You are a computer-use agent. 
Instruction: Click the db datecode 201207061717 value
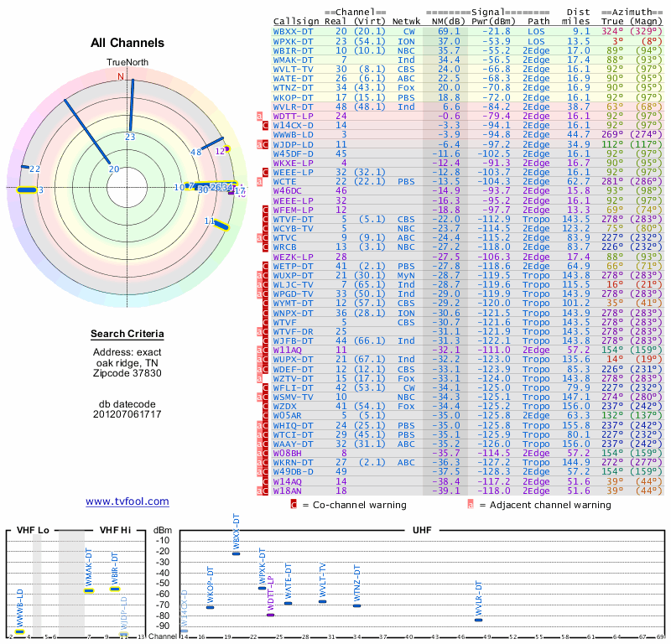(x=127, y=414)
